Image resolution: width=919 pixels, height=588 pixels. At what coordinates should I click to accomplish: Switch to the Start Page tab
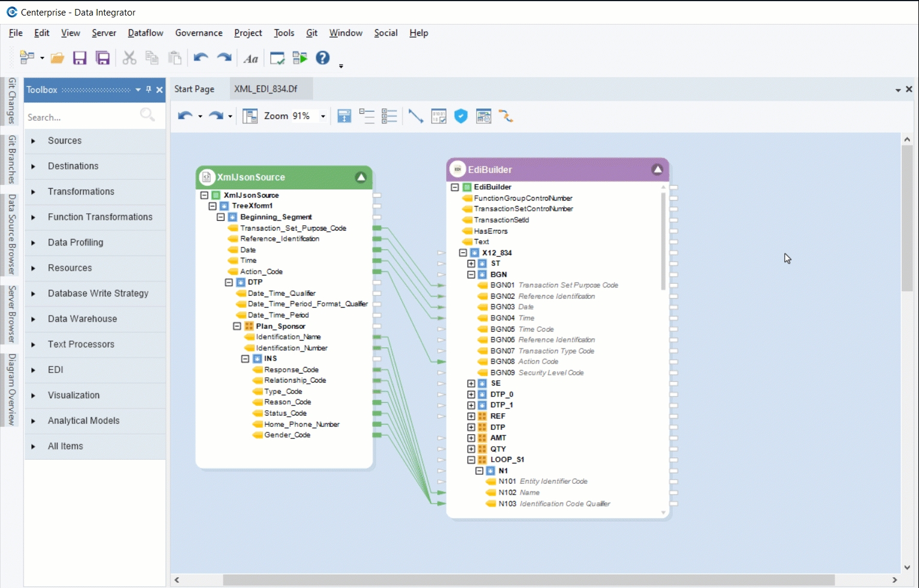pyautogui.click(x=194, y=89)
